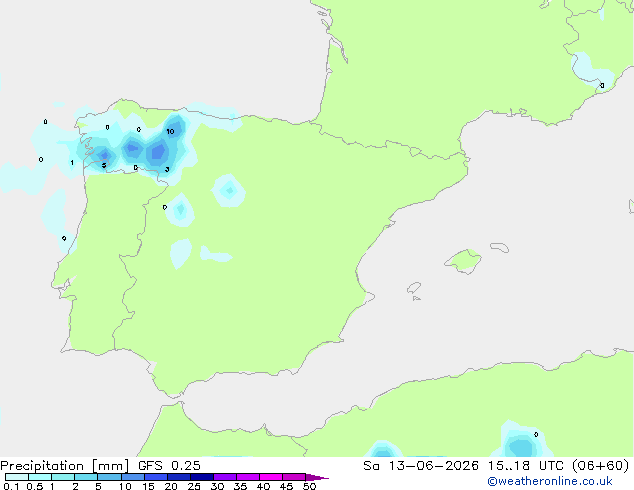Click the above-50 arrow tip of the legend
The image size is (634, 490).
317,478
